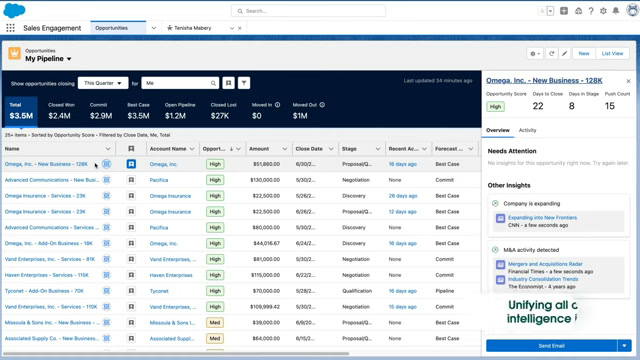Click the Send Email button
640x360 pixels.
click(551, 346)
